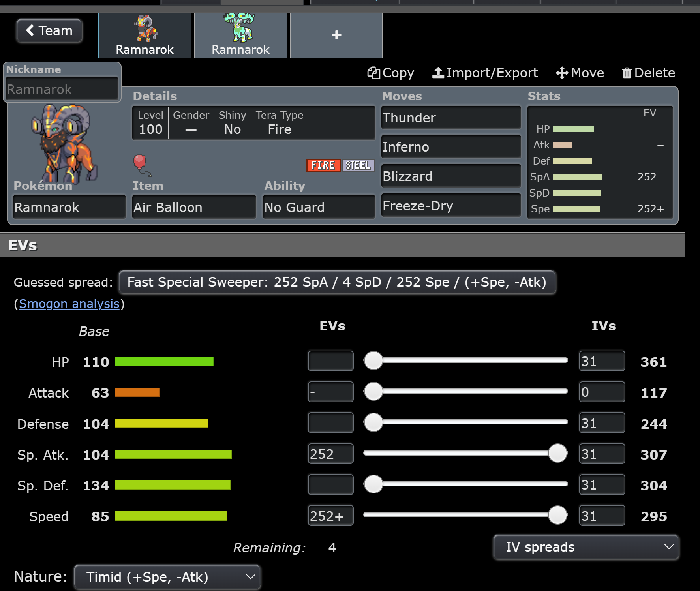Select the Thunder move slot
This screenshot has width=700, height=591.
point(451,117)
